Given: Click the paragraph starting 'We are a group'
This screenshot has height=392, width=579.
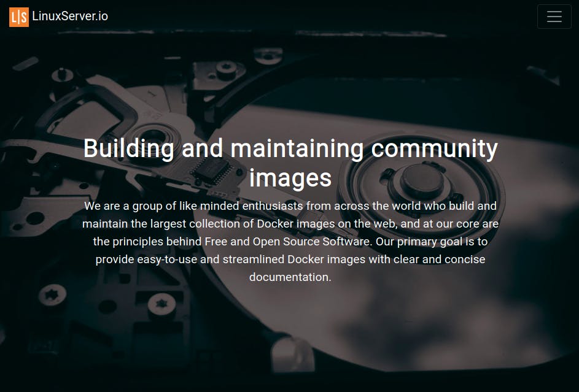Looking at the screenshot, I should coord(290,241).
